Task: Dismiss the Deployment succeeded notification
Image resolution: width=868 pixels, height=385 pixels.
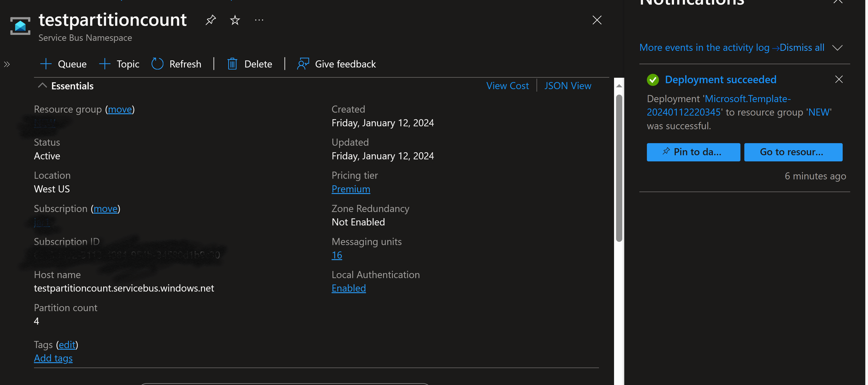Action: (x=839, y=79)
